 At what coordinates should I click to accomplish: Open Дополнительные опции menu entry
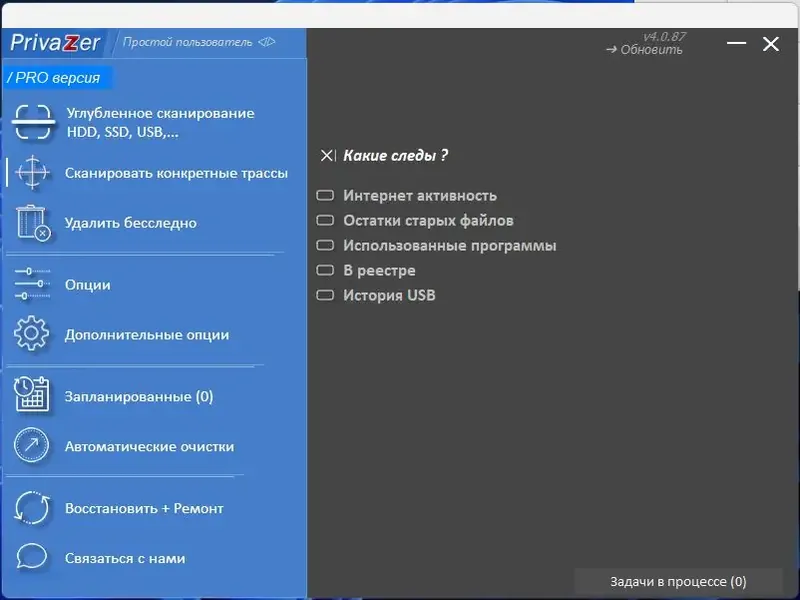(x=147, y=335)
